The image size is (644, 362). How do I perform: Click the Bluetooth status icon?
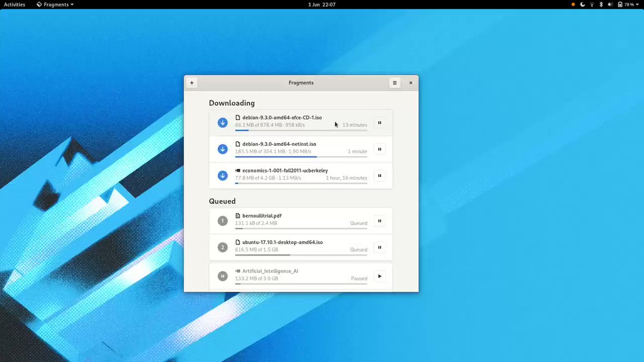click(x=601, y=4)
